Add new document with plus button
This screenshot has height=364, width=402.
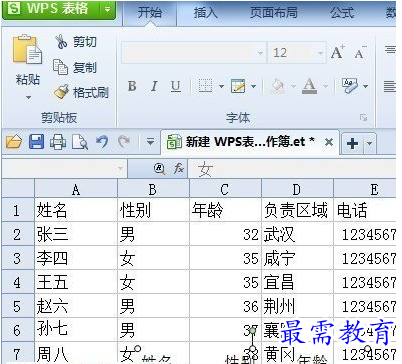352,144
